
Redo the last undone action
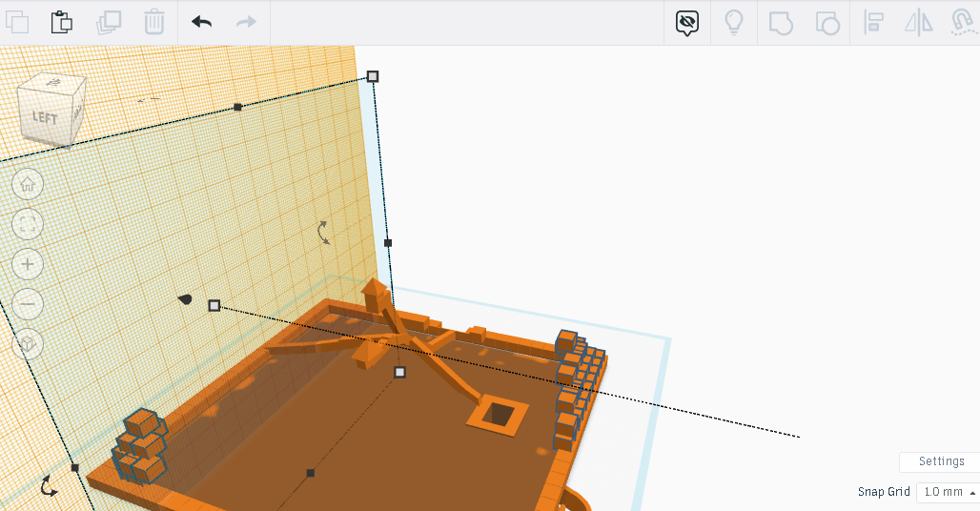(246, 23)
